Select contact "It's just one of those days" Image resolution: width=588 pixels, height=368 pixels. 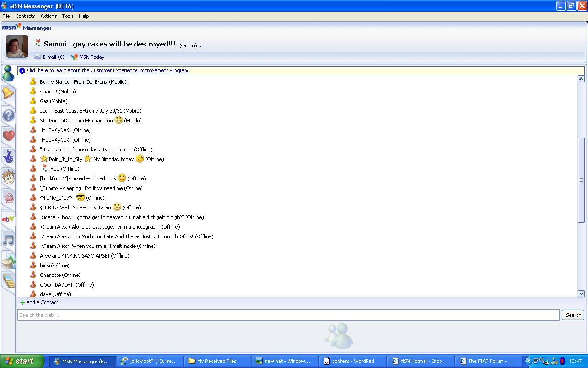click(x=96, y=149)
